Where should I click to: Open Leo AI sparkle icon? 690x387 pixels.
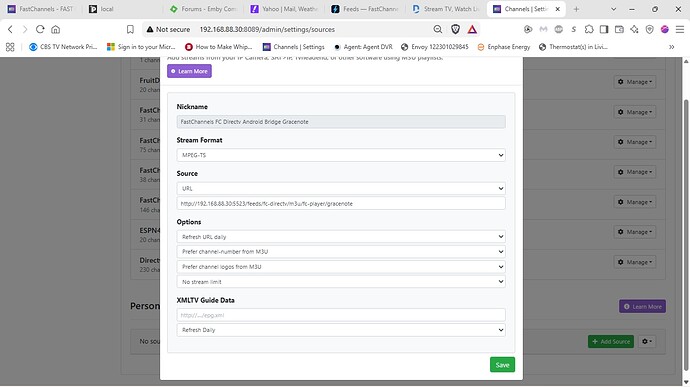click(634, 29)
